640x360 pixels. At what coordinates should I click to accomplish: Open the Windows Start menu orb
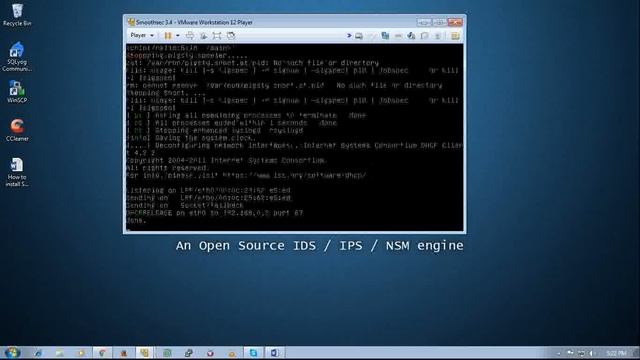[x=12, y=353]
